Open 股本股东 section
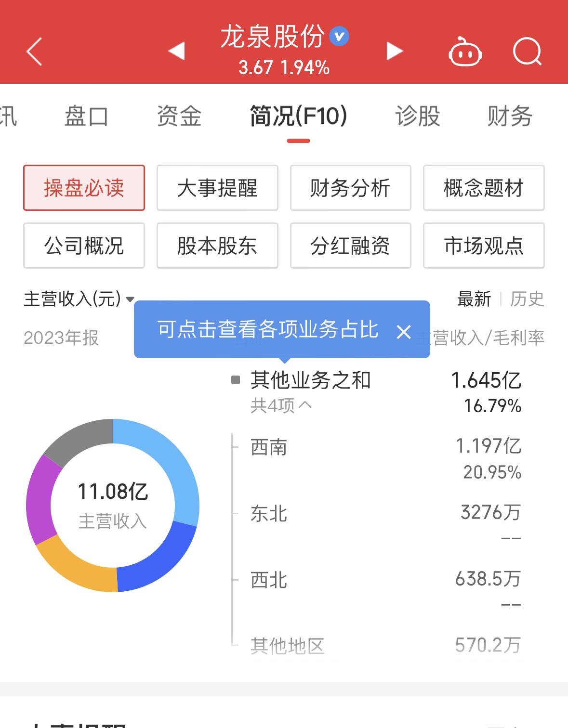The width and height of the screenshot is (568, 728). [x=217, y=246]
